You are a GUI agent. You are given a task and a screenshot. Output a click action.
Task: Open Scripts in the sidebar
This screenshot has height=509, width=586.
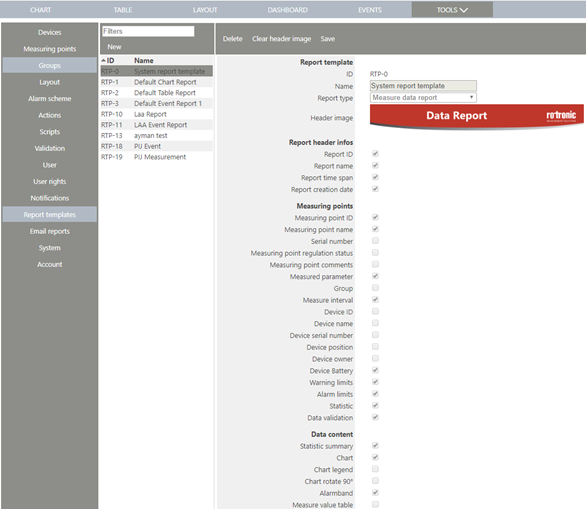[49, 132]
